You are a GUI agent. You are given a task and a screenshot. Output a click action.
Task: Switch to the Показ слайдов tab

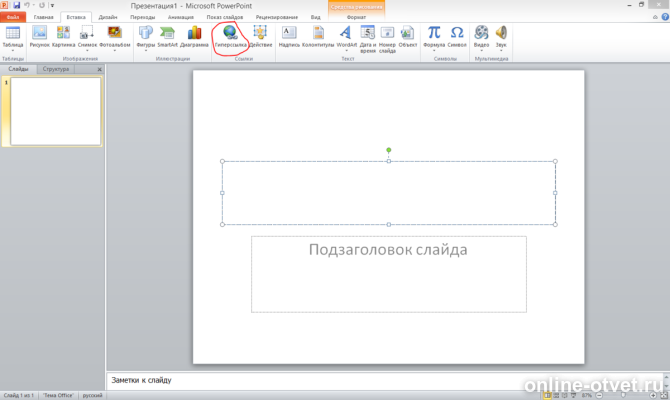pos(225,17)
